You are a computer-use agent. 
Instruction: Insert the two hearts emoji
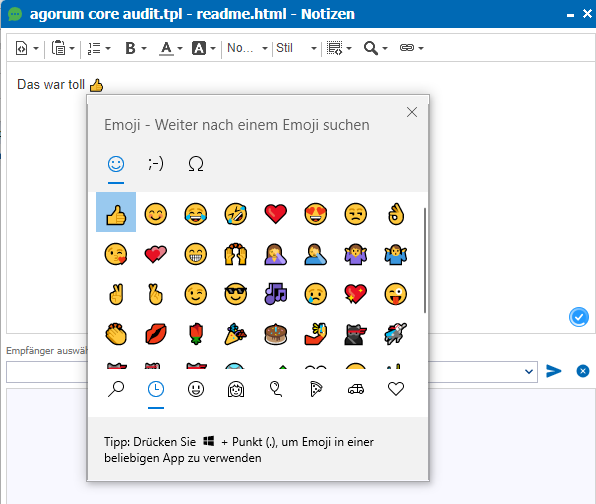(156, 254)
